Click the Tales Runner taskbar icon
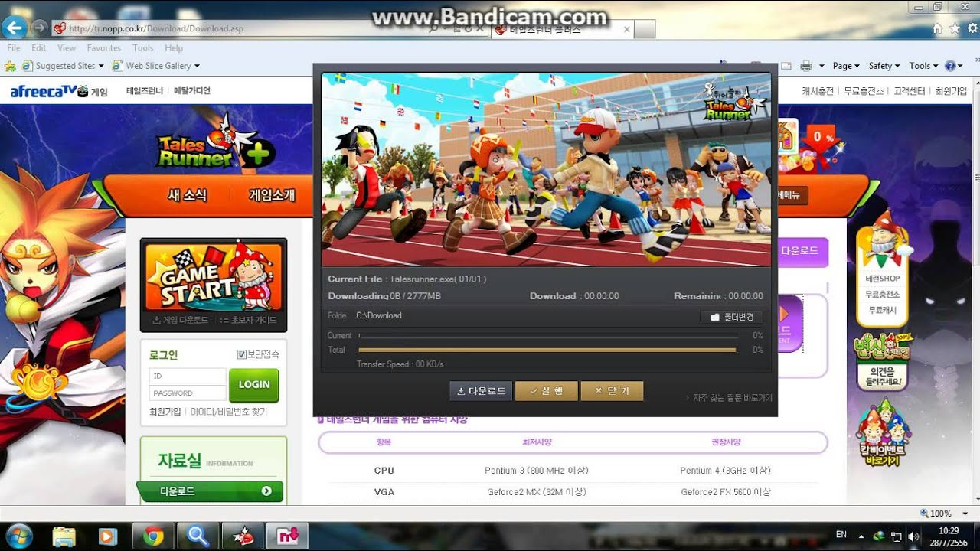Image resolution: width=980 pixels, height=551 pixels. 243,536
